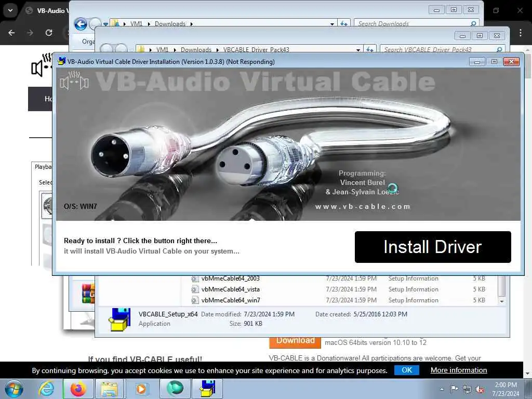The width and height of the screenshot is (532, 399).
Task: Click Back arrow in Downloads explorer window
Action: tap(81, 24)
